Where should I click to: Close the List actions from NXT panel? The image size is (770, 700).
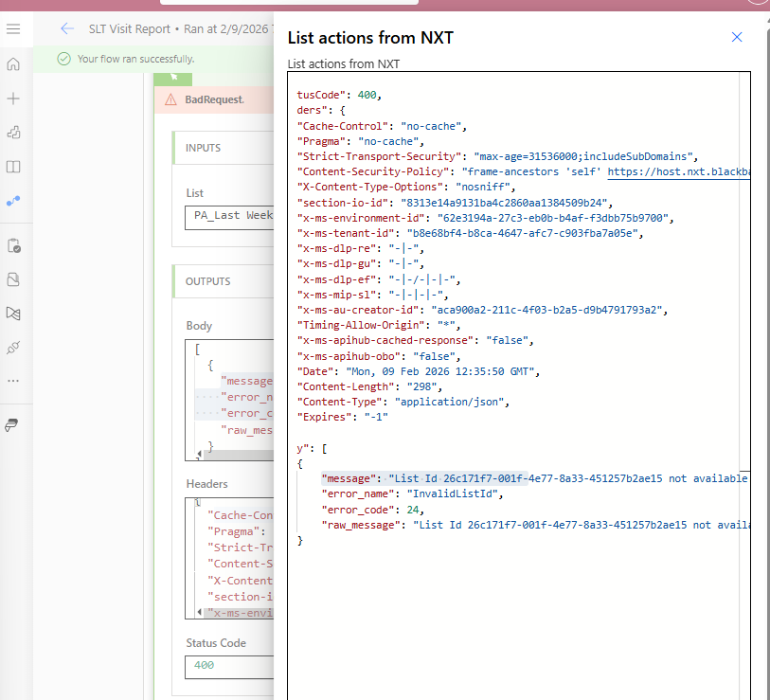737,37
